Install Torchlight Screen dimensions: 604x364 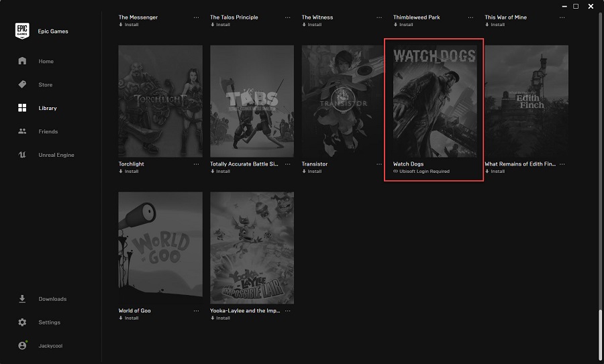(129, 171)
